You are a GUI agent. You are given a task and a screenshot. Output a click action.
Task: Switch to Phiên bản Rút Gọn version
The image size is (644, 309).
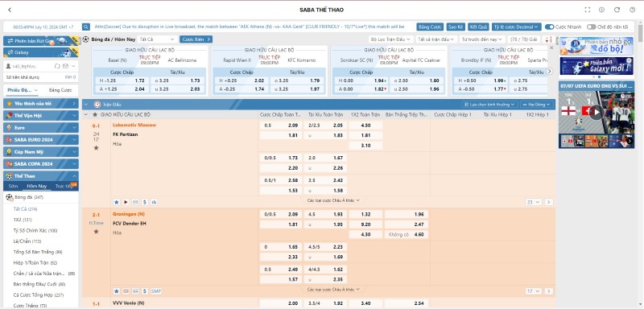(x=41, y=40)
